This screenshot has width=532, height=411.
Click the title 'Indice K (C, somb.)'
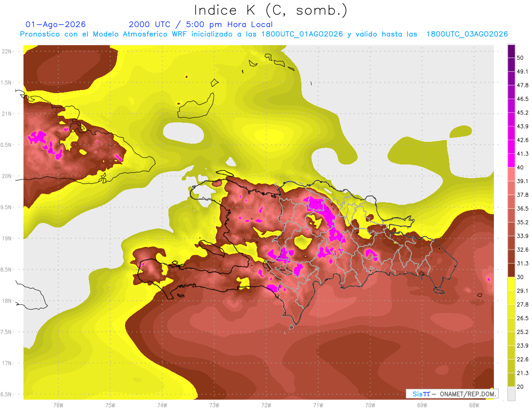[x=270, y=10]
